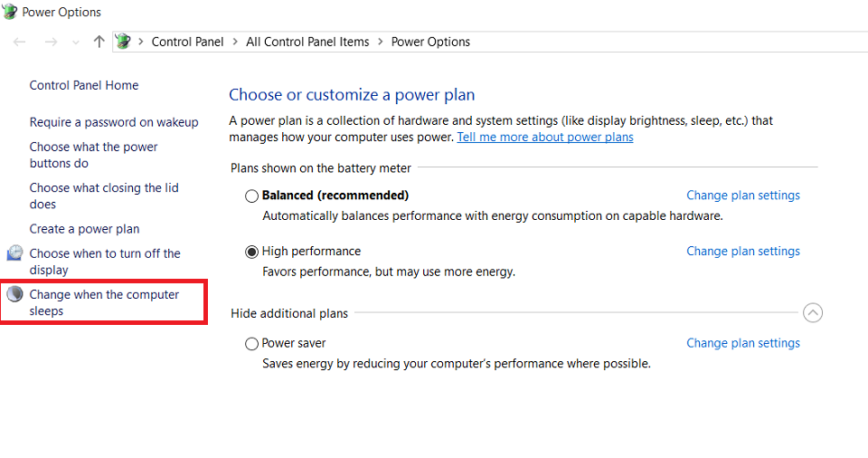Collapse the Hide additional plans section

813,313
